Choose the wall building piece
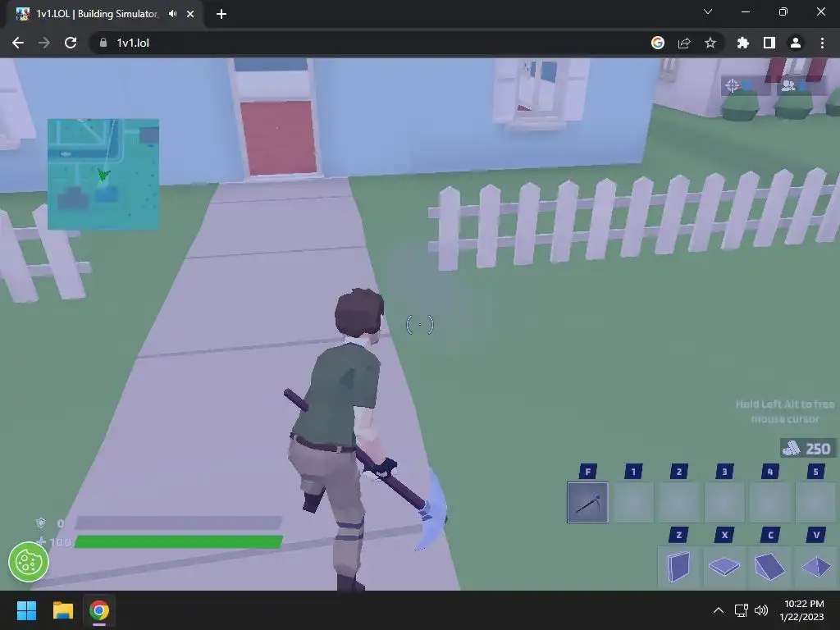This screenshot has height=630, width=840. [x=678, y=567]
